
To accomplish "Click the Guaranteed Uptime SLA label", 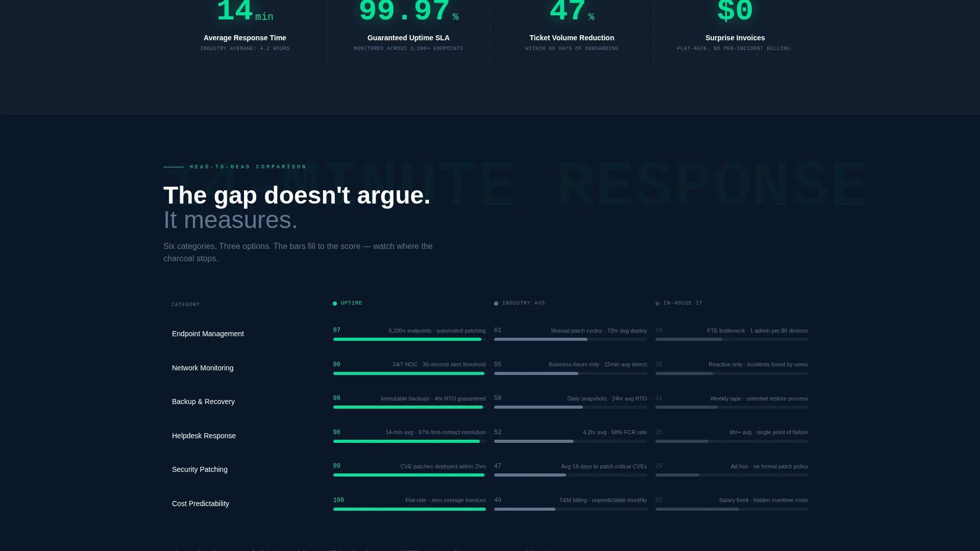I will pyautogui.click(x=408, y=38).
